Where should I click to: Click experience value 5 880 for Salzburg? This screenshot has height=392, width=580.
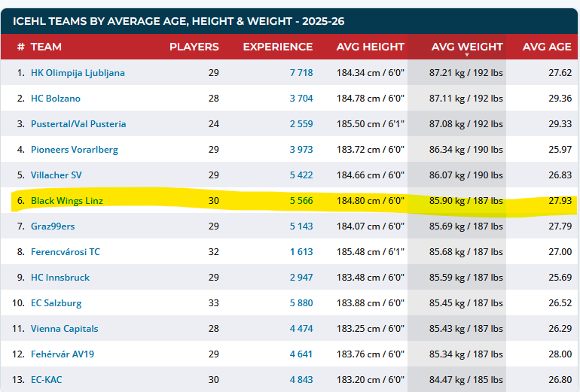coord(301,302)
